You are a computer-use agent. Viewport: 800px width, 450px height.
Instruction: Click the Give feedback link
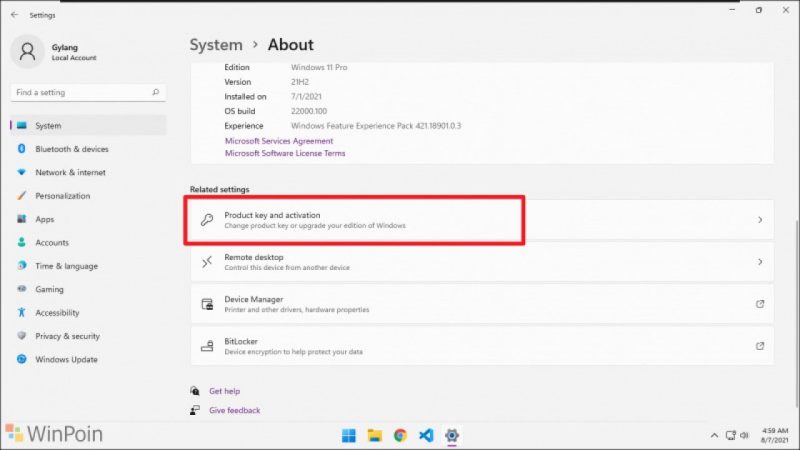coord(235,410)
